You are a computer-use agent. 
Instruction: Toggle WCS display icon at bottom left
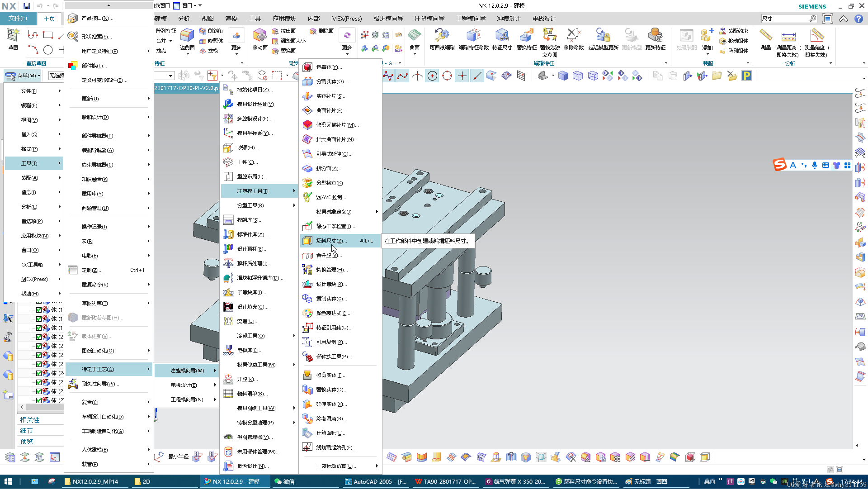(x=55, y=457)
